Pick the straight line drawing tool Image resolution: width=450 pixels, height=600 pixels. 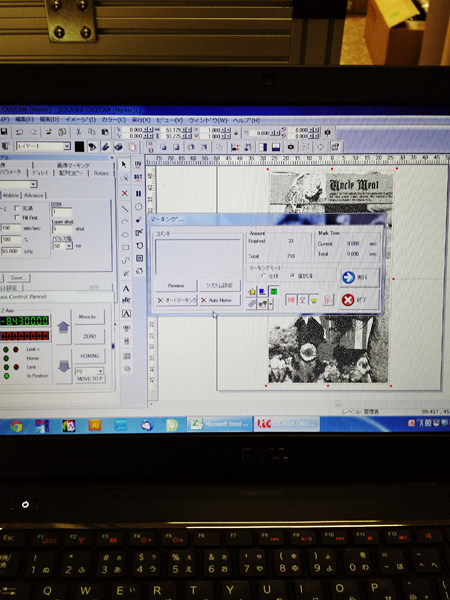125,209
